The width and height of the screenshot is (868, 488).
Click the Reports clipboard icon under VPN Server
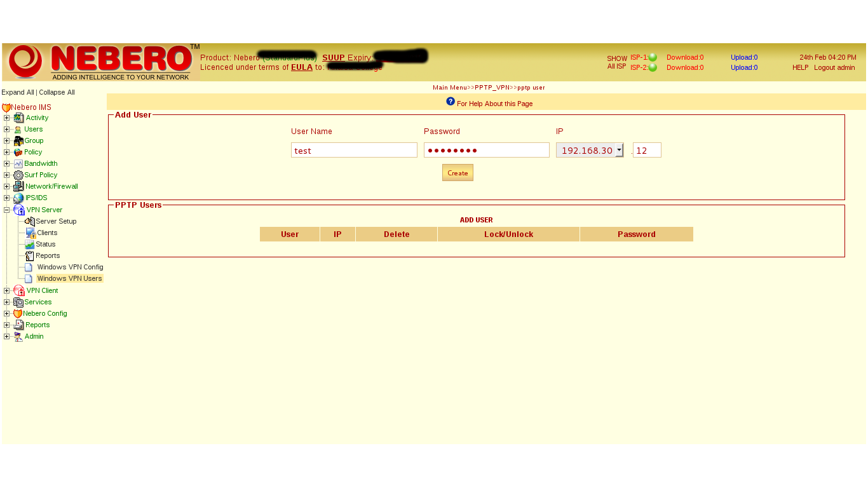(29, 256)
